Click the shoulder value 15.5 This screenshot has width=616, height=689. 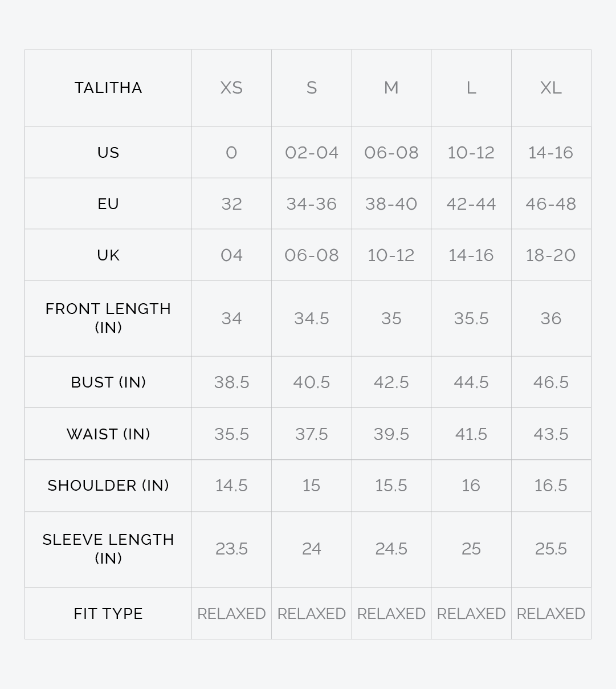[391, 486]
